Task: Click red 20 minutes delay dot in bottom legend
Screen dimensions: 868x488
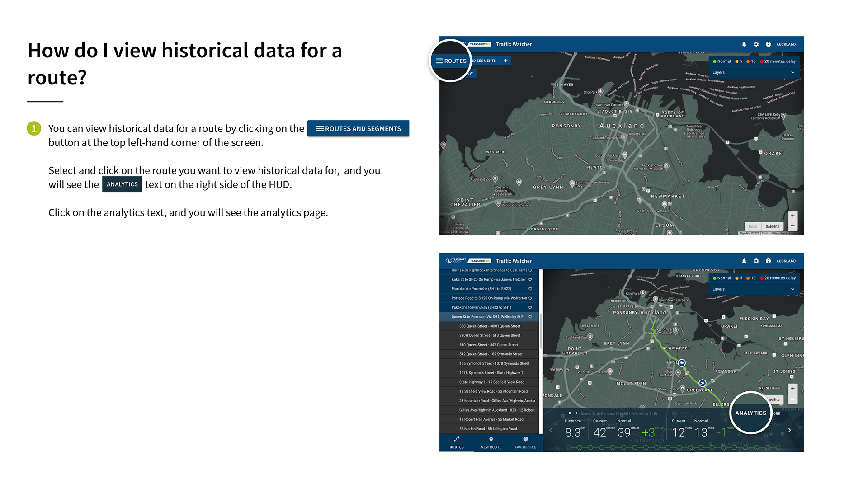Action: pos(762,278)
